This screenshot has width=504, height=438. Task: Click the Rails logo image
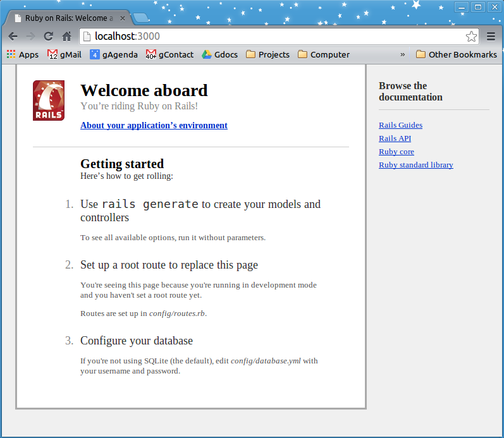point(49,100)
